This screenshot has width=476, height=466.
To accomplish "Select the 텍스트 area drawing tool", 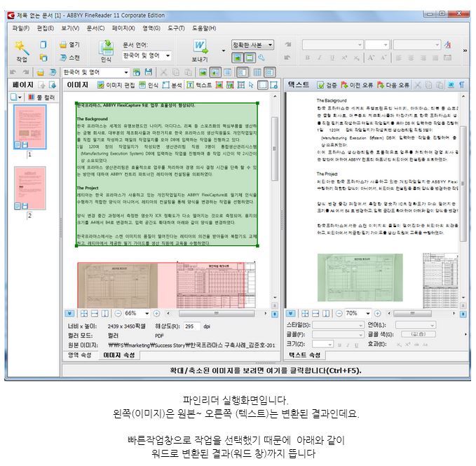I will pyautogui.click(x=199, y=85).
